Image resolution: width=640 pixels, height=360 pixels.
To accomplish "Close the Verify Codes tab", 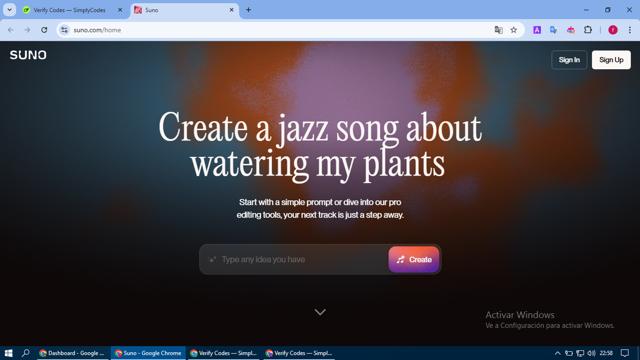I will (x=120, y=10).
